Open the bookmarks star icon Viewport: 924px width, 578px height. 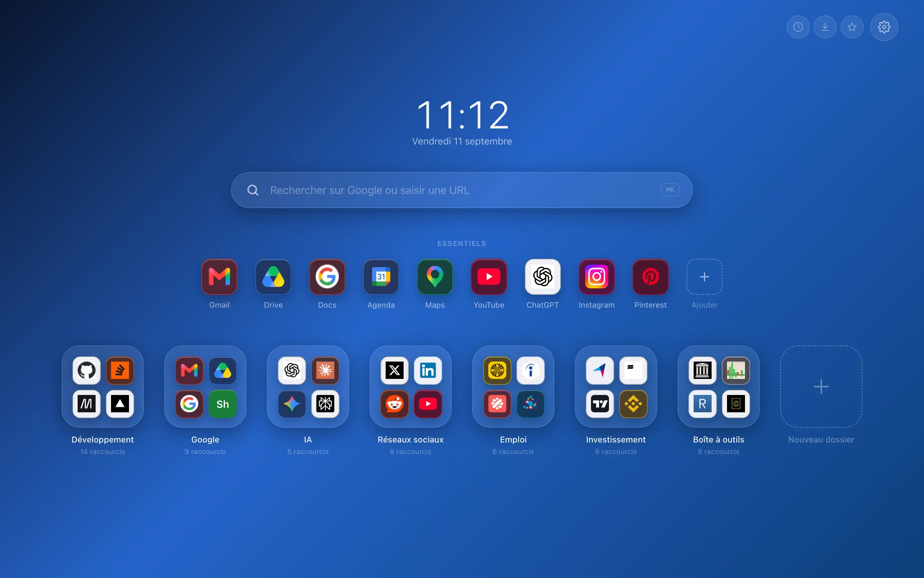click(x=852, y=27)
